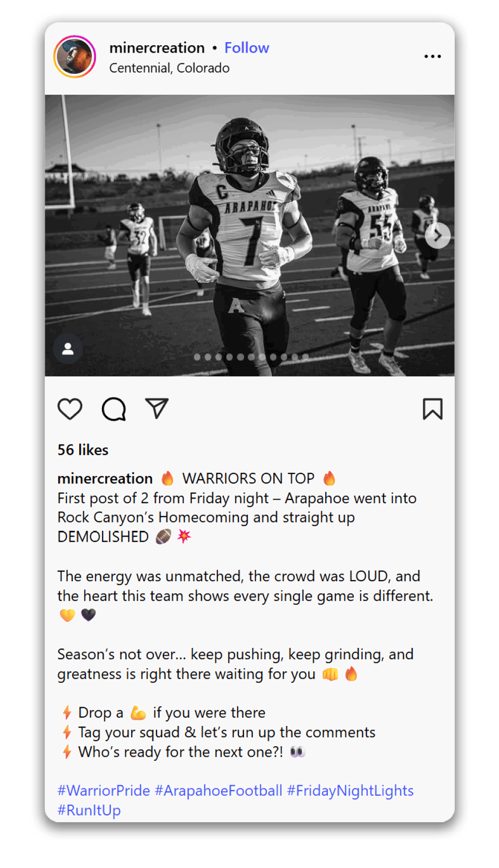Tap the football player photo
This screenshot has height=868, width=499.
[250, 235]
